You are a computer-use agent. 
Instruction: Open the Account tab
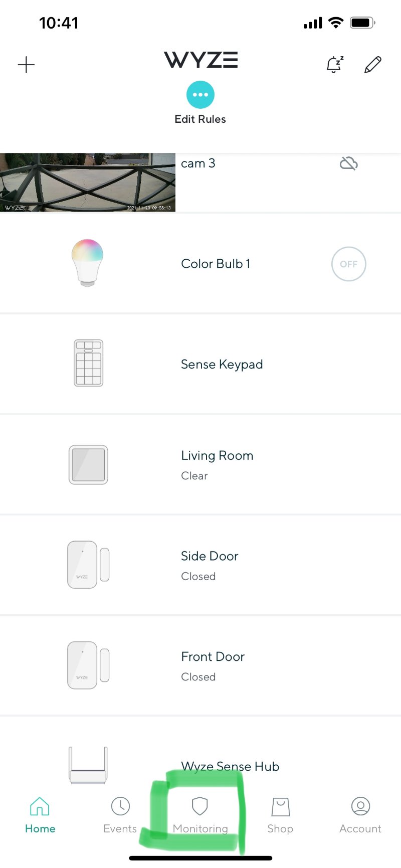click(360, 816)
